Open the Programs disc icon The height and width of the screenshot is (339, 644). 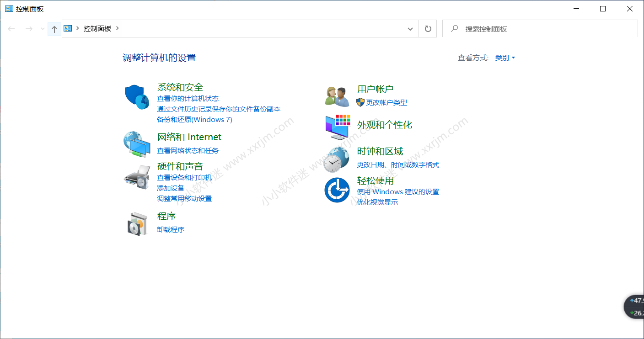coord(137,224)
